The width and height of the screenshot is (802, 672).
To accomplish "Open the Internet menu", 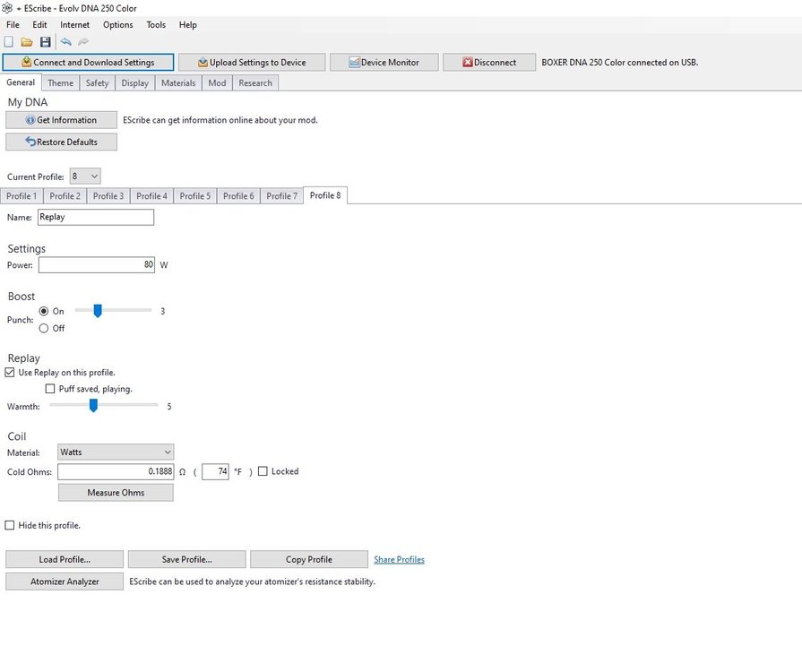I will (74, 24).
